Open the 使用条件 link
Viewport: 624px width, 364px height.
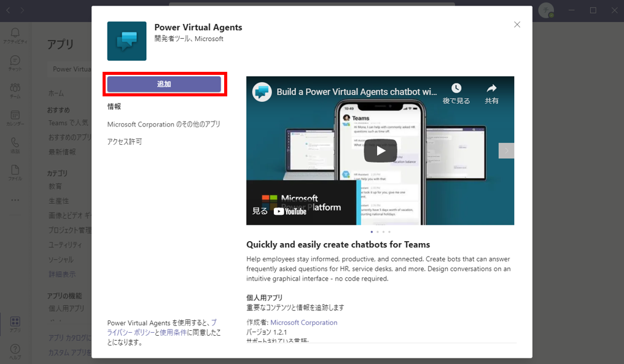(x=173, y=333)
